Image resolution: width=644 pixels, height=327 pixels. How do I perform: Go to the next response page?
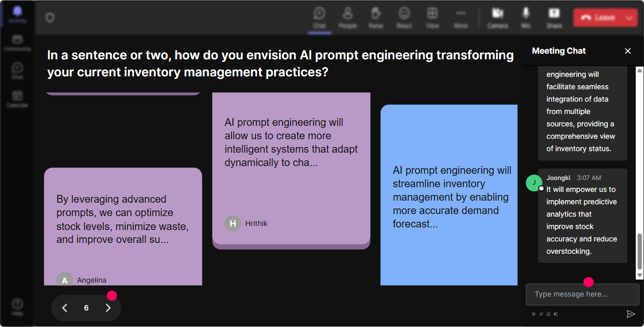point(108,308)
